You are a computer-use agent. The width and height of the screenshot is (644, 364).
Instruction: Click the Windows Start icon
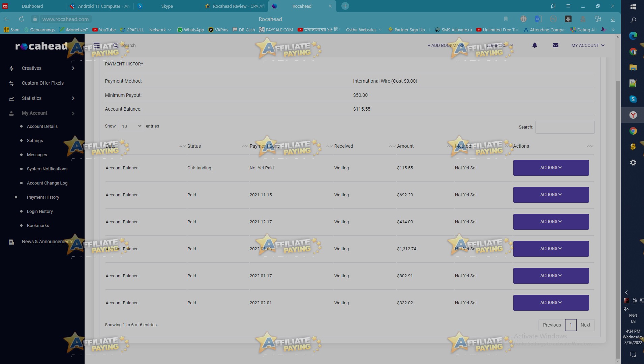coord(633,6)
